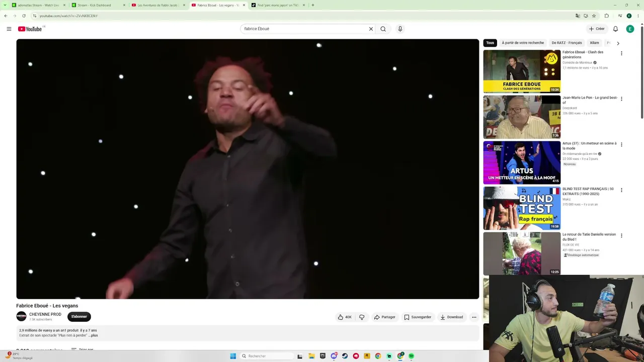Screen dimensions: 644x362
Task: Open the CHEYENNE PROD channel avatar
Action: (x=21, y=316)
